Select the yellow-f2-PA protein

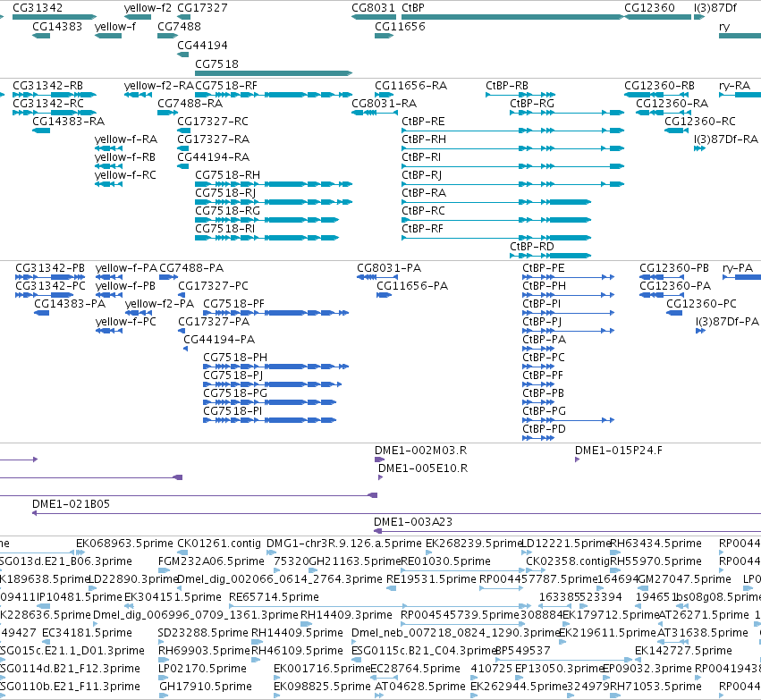click(139, 313)
